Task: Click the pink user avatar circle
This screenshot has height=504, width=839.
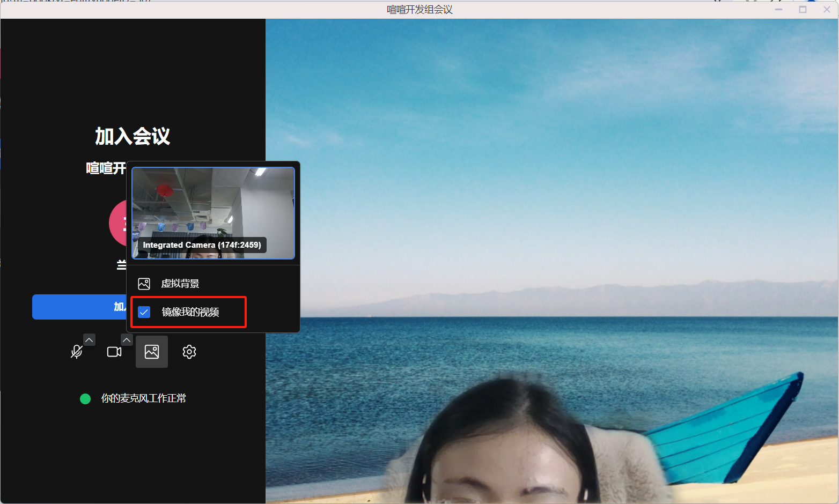Action: coord(117,223)
